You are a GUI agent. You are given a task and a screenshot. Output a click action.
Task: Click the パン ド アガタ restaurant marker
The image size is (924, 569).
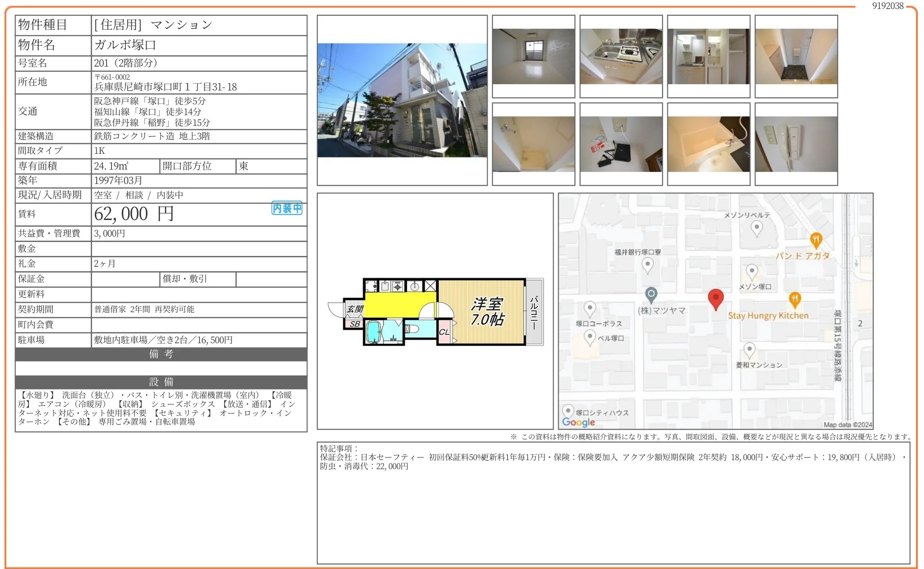pos(816,240)
